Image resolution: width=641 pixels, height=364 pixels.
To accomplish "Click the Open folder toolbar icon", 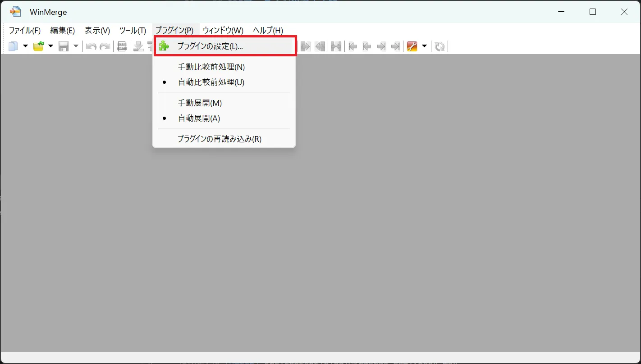I will pos(39,46).
